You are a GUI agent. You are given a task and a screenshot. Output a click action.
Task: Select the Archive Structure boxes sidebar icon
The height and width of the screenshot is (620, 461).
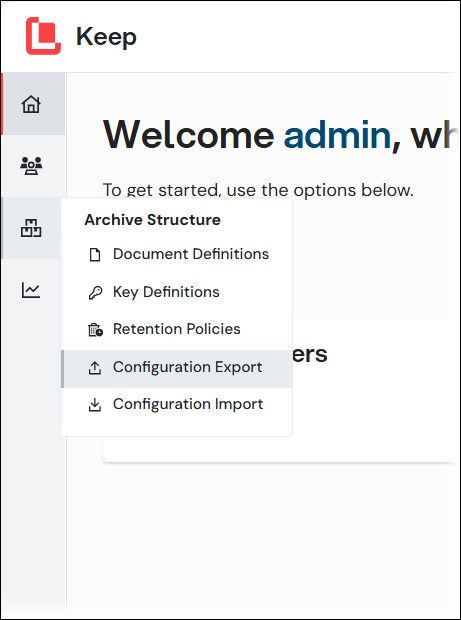[31, 228]
